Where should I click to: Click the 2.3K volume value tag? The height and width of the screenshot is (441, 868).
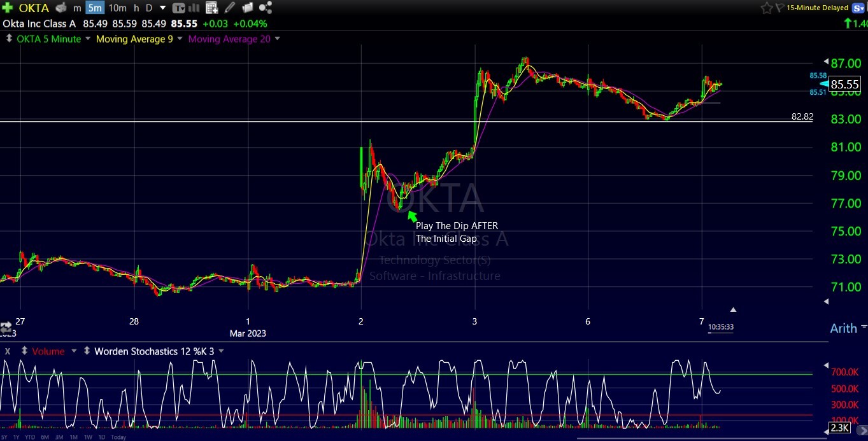point(839,428)
